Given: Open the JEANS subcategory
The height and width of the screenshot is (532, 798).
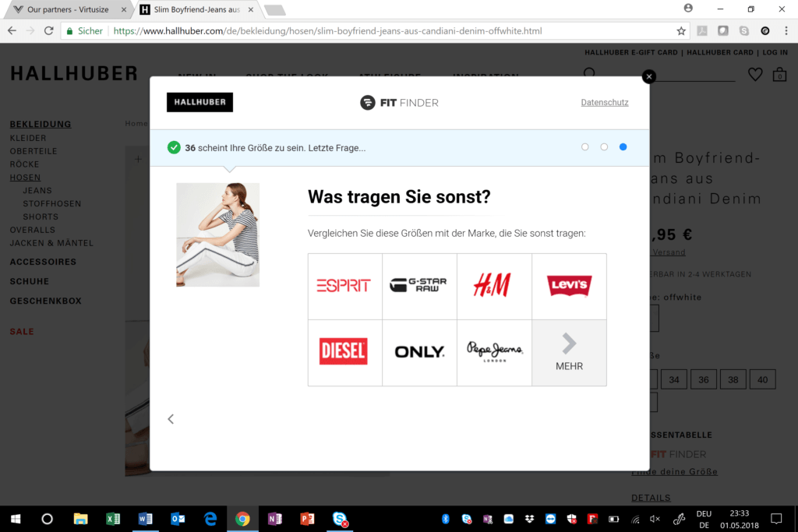Looking at the screenshot, I should tap(37, 190).
